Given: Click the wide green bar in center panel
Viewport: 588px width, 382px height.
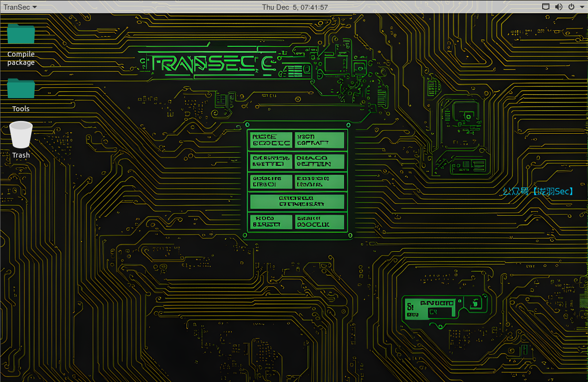Looking at the screenshot, I should [297, 201].
